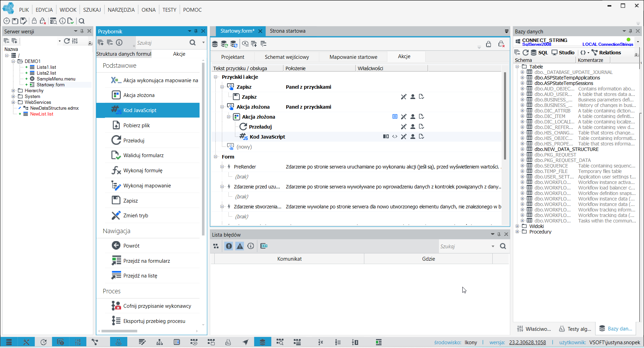
Task: Click the database status bar icon
Action: tap(262, 342)
